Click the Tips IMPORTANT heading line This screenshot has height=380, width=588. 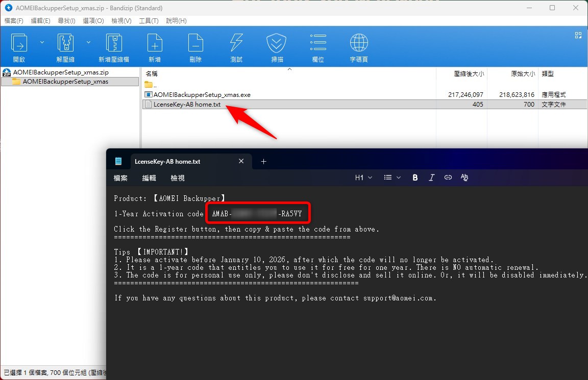pos(152,252)
